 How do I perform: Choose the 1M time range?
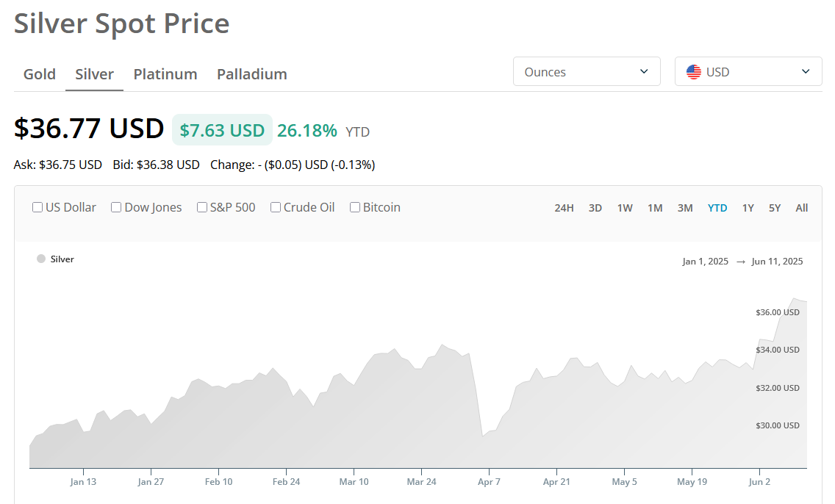click(x=655, y=208)
